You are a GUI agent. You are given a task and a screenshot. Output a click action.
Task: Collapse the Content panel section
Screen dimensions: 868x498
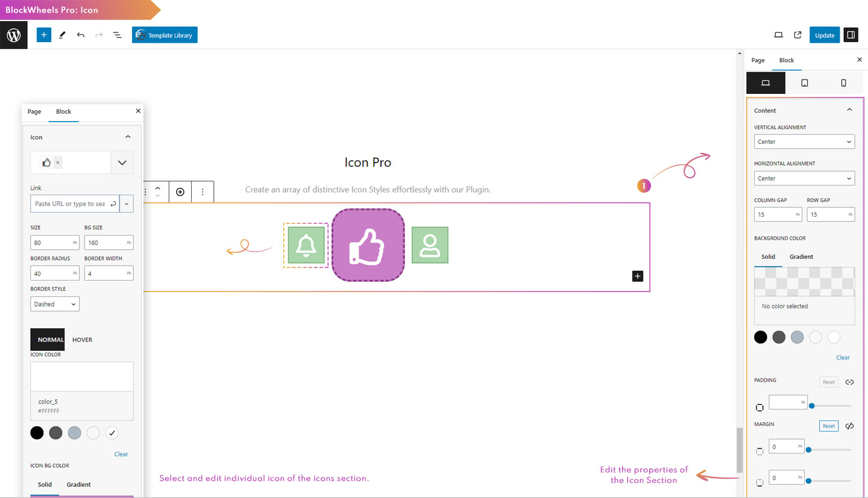[x=849, y=110]
